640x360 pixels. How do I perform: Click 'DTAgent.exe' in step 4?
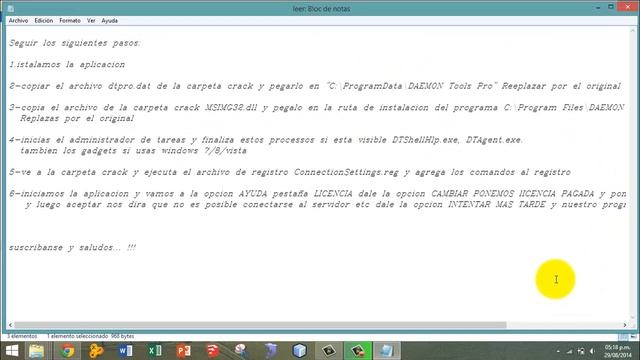(x=494, y=140)
